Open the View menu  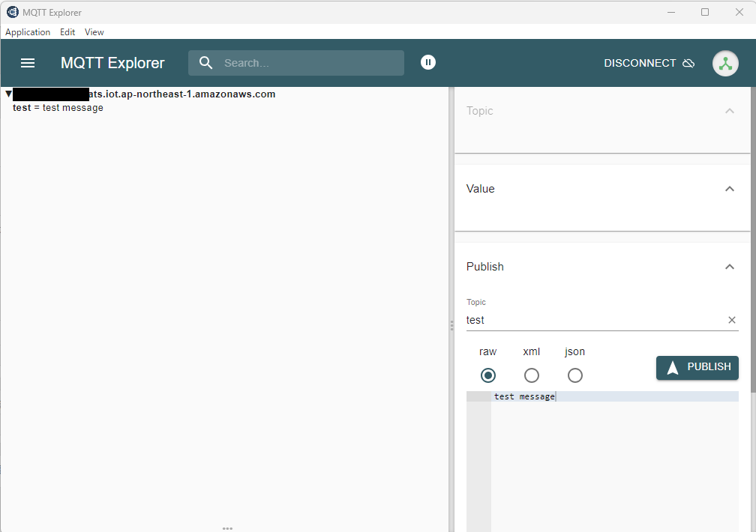[94, 32]
